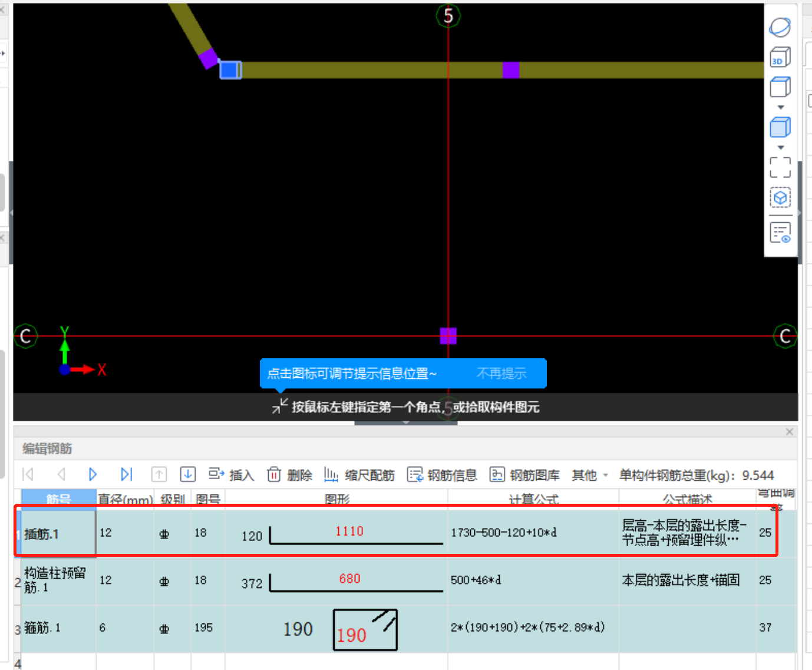Image resolution: width=812 pixels, height=670 pixels.
Task: Click formula cell 500+46*d
Action: tap(533, 580)
